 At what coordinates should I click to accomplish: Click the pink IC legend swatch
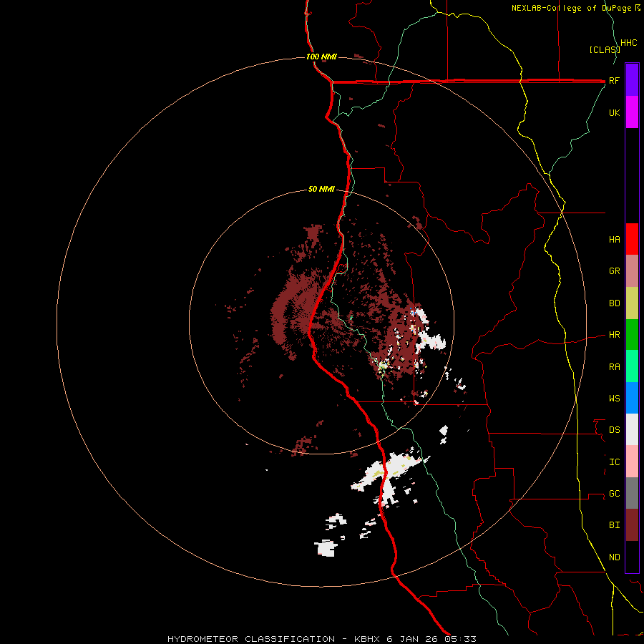(632, 462)
